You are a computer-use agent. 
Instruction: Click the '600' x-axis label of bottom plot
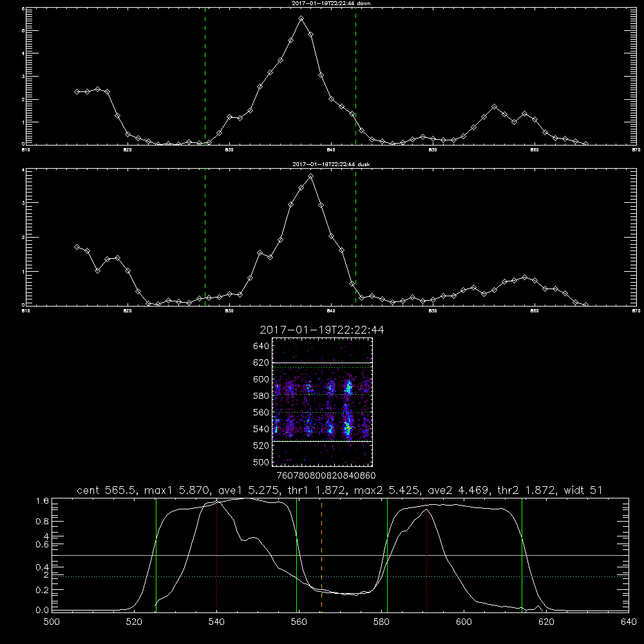tap(464, 622)
